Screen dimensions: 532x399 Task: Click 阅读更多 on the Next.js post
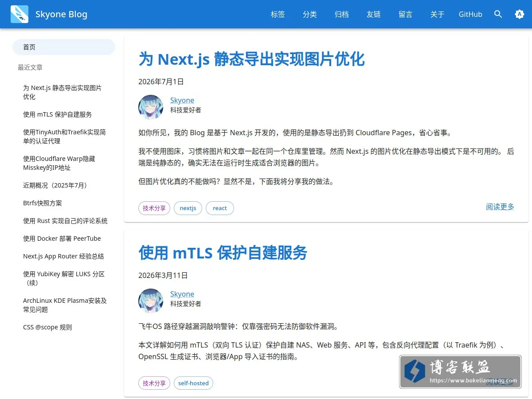[500, 207]
